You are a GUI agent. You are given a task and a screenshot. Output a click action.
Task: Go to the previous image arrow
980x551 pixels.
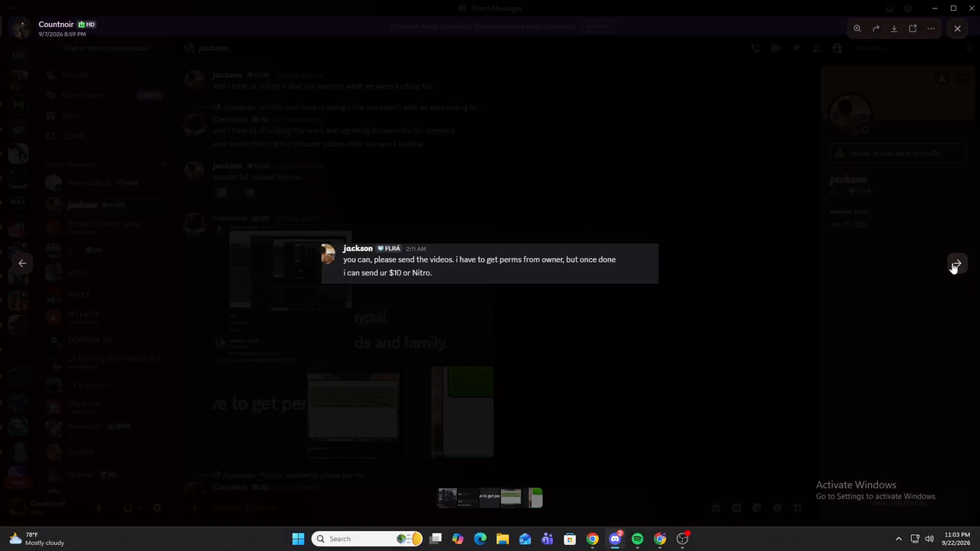[22, 263]
